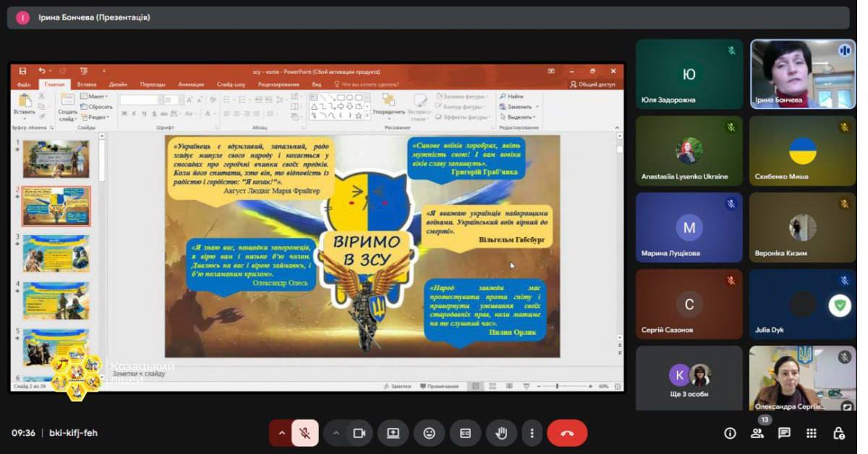
Task: Toggle the camera on or off
Action: tap(358, 433)
